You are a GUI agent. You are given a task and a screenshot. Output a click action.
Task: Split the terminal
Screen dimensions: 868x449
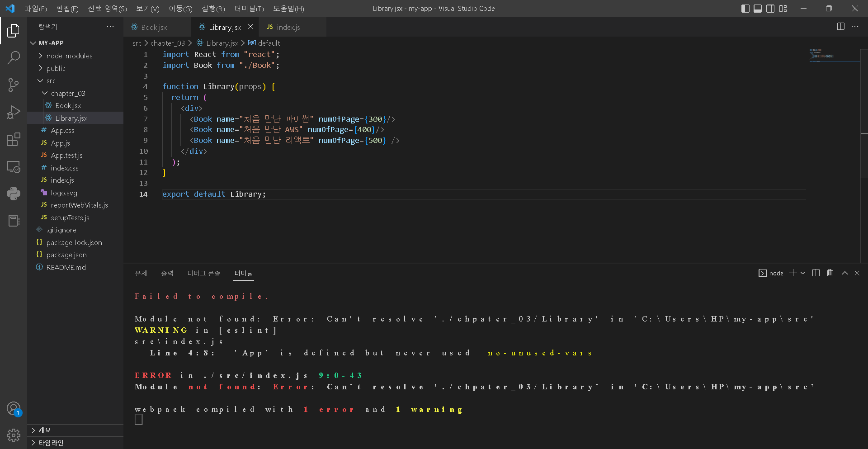816,273
